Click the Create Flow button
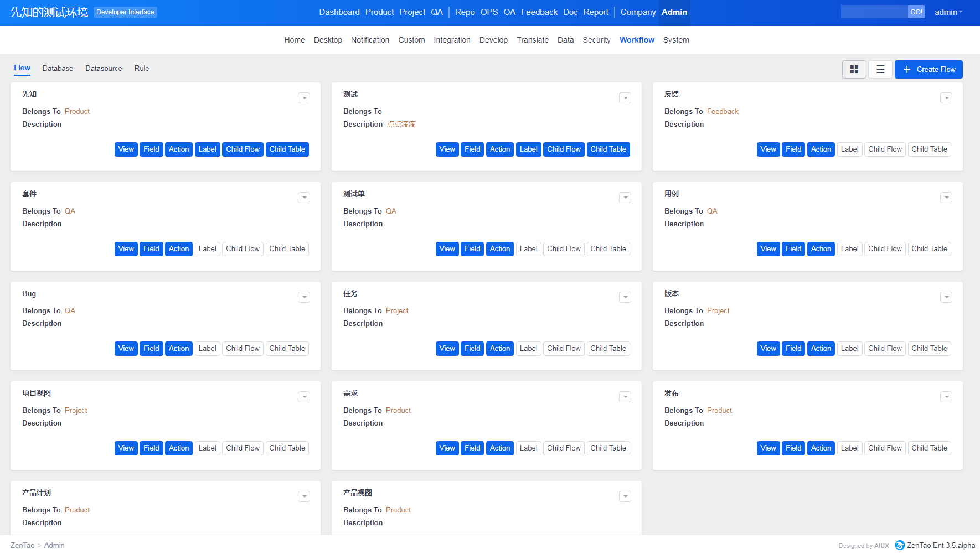 (929, 69)
